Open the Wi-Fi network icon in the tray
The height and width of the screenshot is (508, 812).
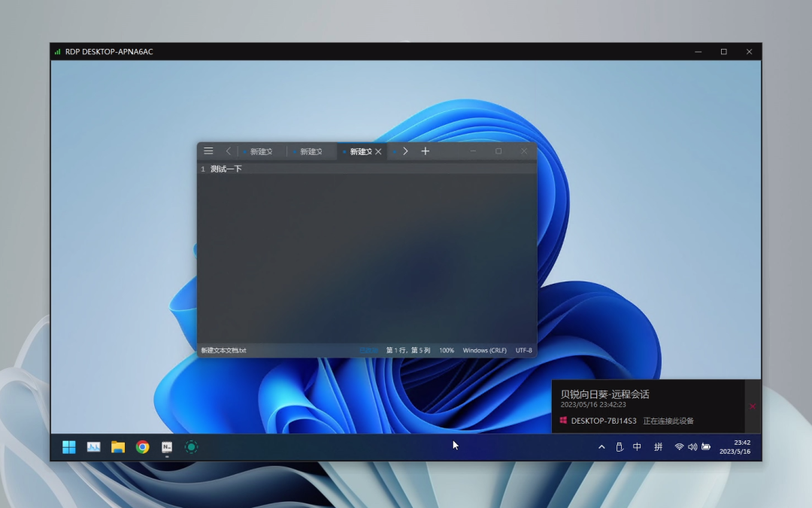tap(679, 447)
